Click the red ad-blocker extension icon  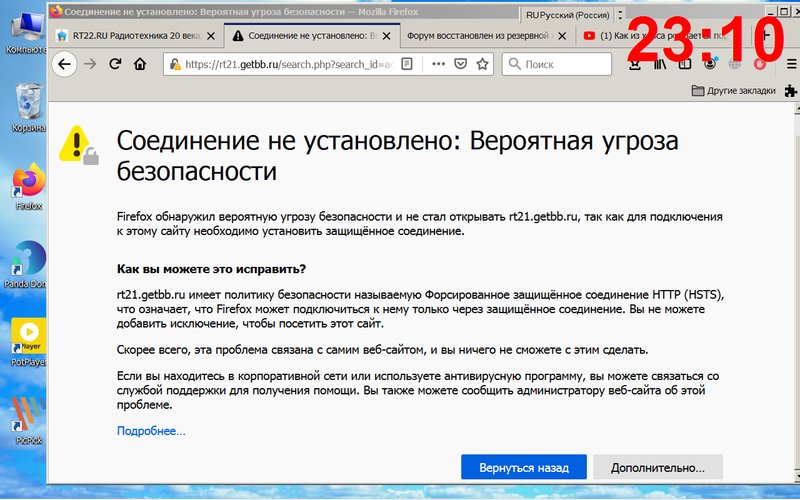pos(760,65)
